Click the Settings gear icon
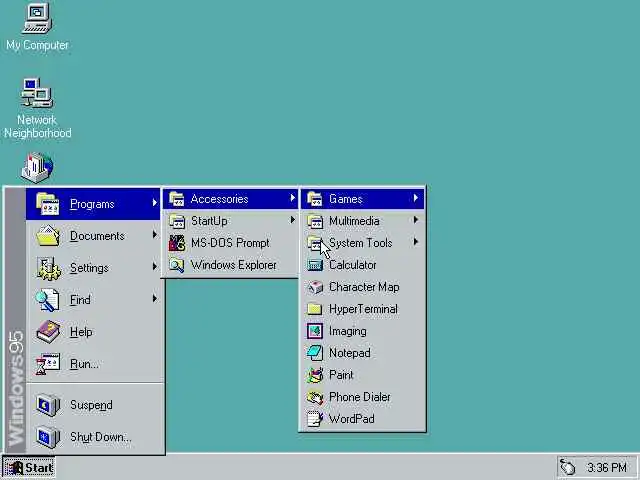 pyautogui.click(x=48, y=268)
